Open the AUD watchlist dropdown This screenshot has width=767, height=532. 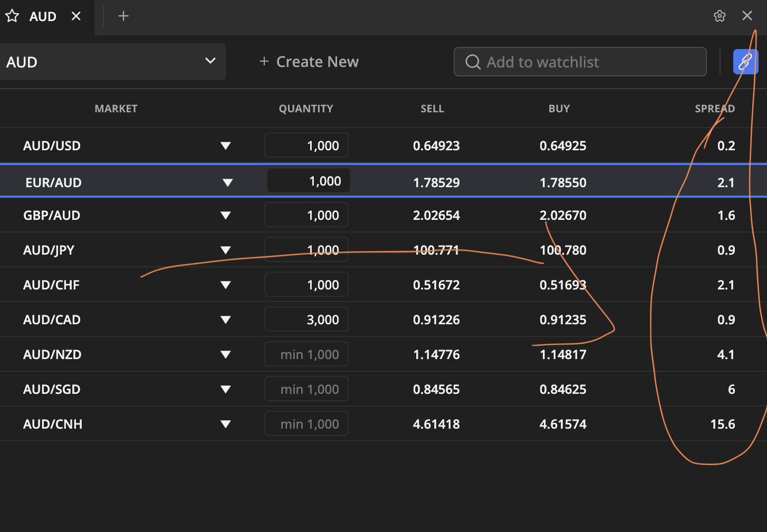tap(112, 62)
